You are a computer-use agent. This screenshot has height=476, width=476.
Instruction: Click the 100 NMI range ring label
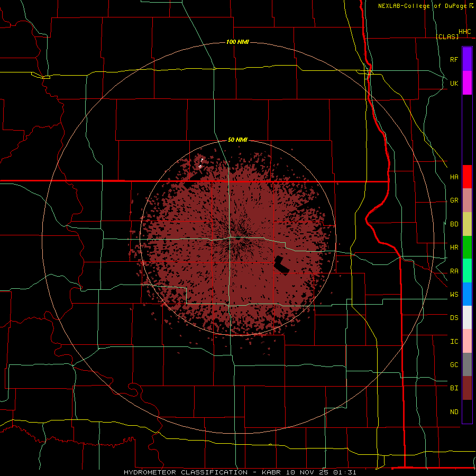237,42
